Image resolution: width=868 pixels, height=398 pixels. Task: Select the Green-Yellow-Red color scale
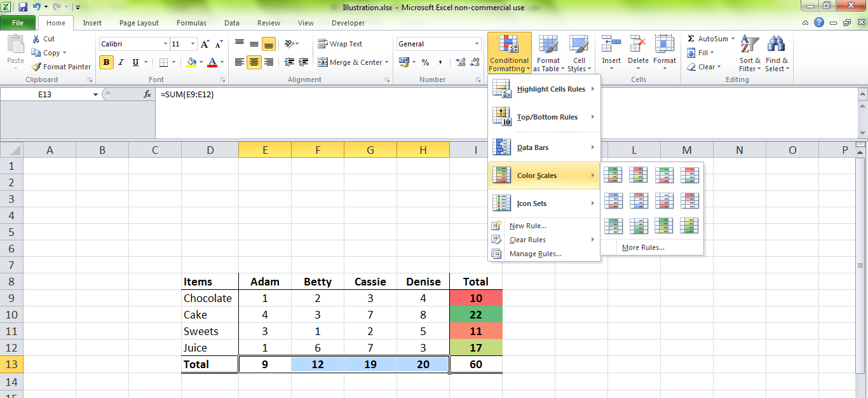click(612, 174)
